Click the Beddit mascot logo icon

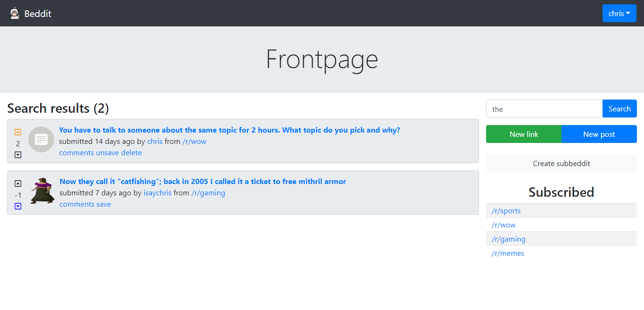click(x=15, y=13)
